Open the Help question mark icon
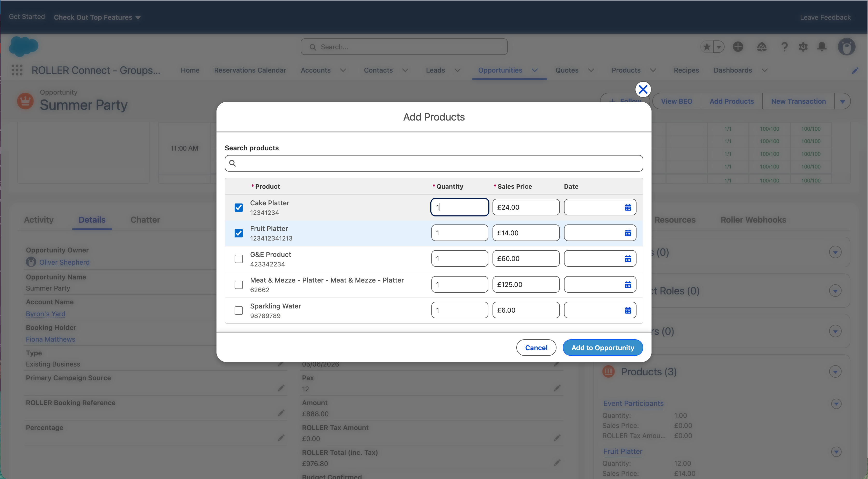868x479 pixels. click(784, 47)
